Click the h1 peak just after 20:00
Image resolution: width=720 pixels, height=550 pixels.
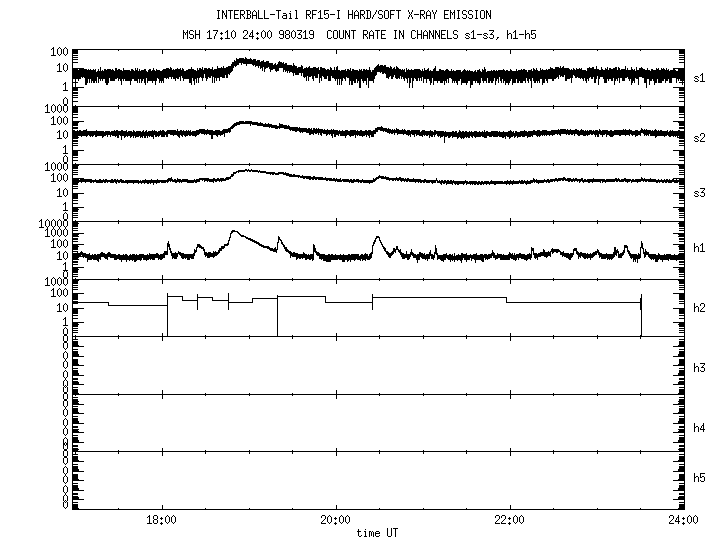tap(377, 238)
